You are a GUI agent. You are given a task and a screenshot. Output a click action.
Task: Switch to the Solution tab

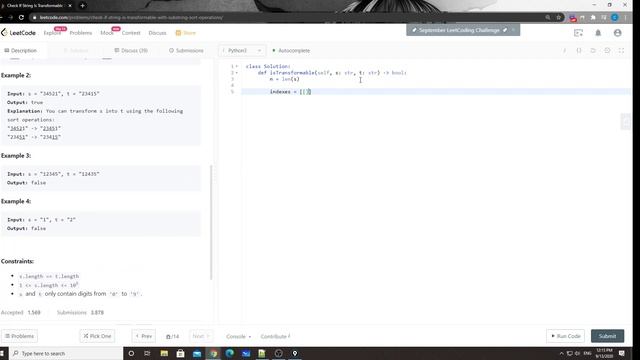pyautogui.click(x=76, y=51)
